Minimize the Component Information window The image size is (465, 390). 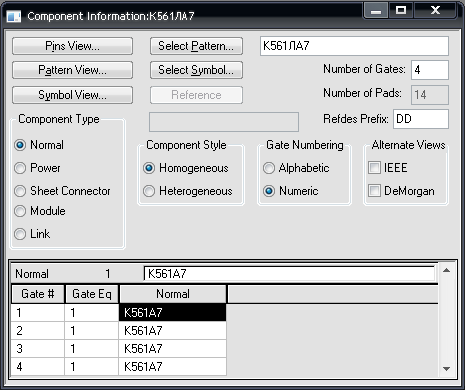click(x=376, y=11)
